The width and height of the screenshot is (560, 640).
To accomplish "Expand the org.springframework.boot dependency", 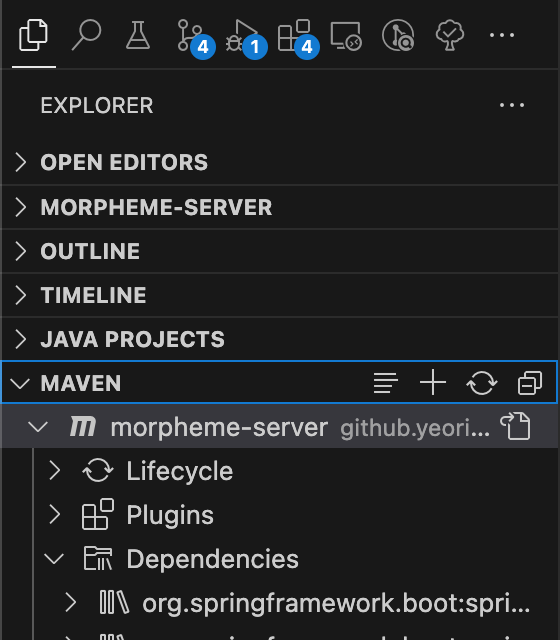I will tap(71, 603).
